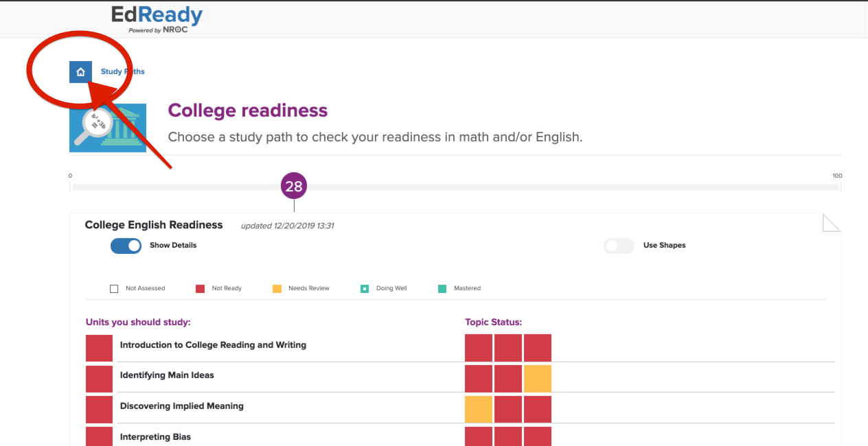
Task: Select yellow topic square for Discovering Implied Meaning
Action: click(479, 409)
